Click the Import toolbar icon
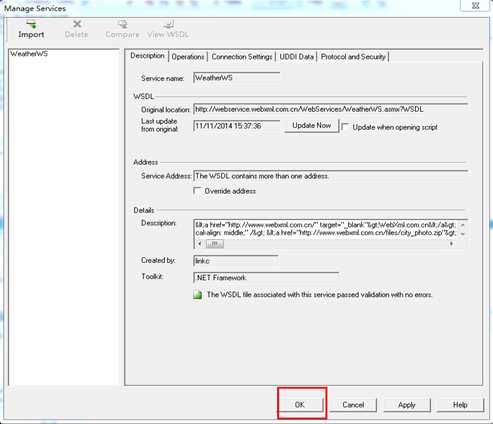 31,29
